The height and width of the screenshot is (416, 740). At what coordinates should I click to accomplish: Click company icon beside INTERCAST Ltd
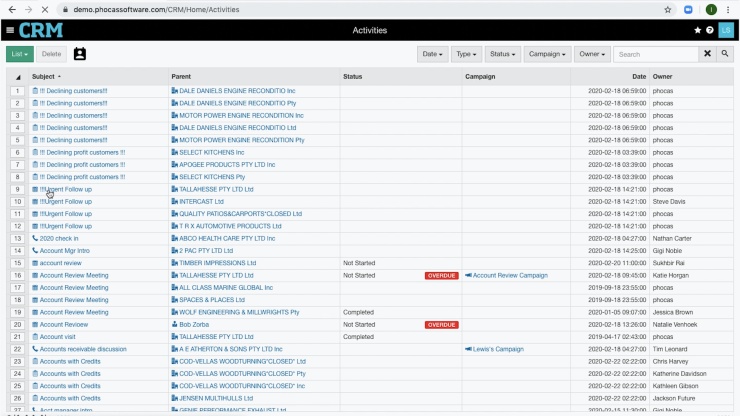(175, 202)
